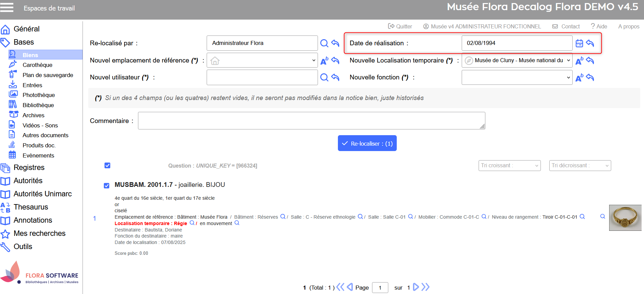Open the hamburger menu at top left
This screenshot has height=294, width=644.
coord(7,7)
